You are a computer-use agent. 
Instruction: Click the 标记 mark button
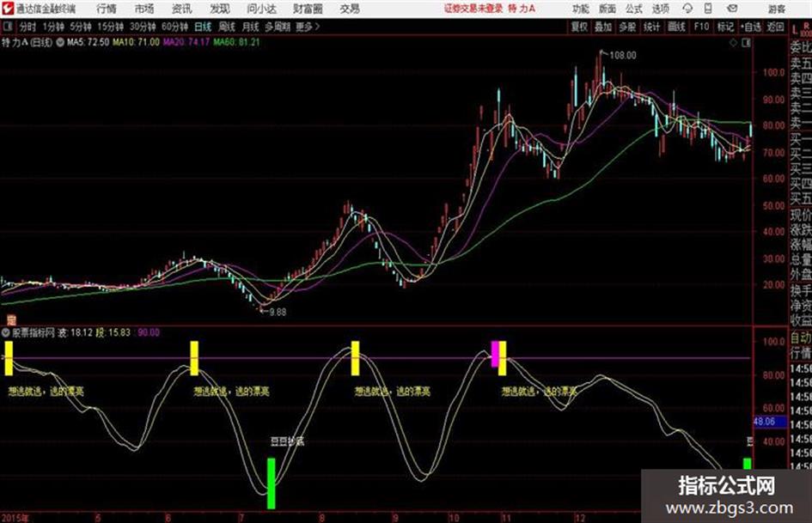(x=725, y=27)
